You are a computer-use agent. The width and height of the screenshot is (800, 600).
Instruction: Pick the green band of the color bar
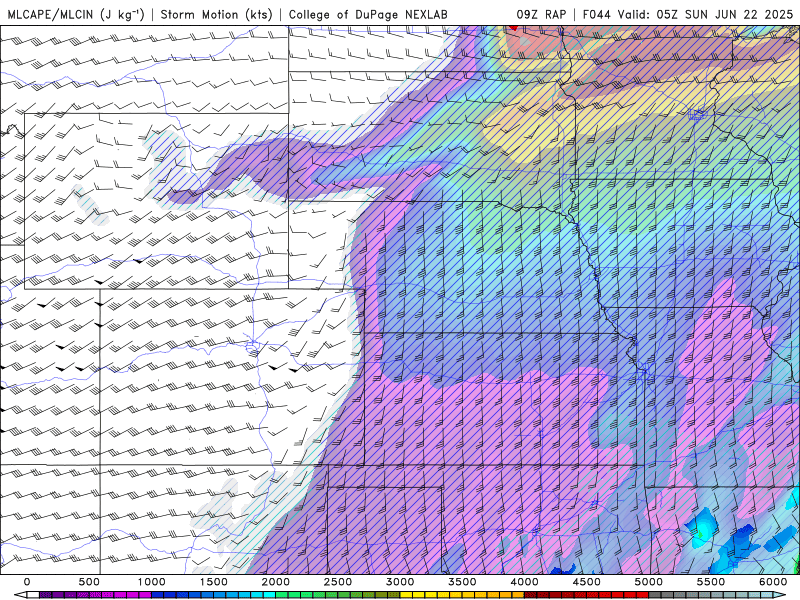click(x=338, y=595)
